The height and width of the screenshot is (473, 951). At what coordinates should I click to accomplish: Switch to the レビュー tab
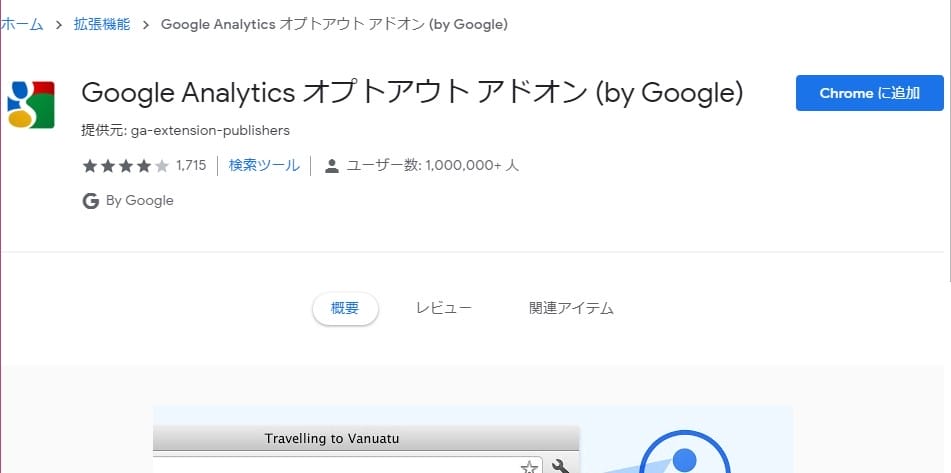pos(443,309)
